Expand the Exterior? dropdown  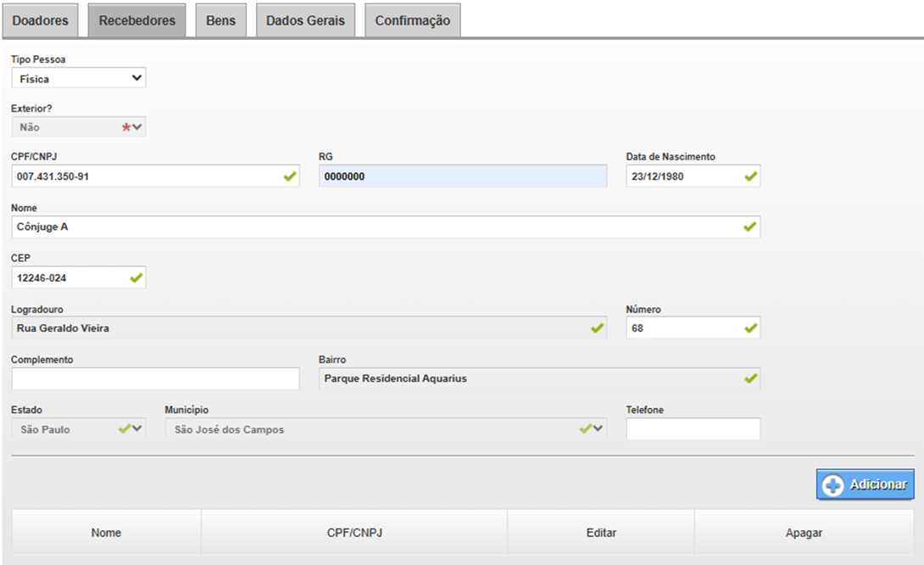[79, 127]
